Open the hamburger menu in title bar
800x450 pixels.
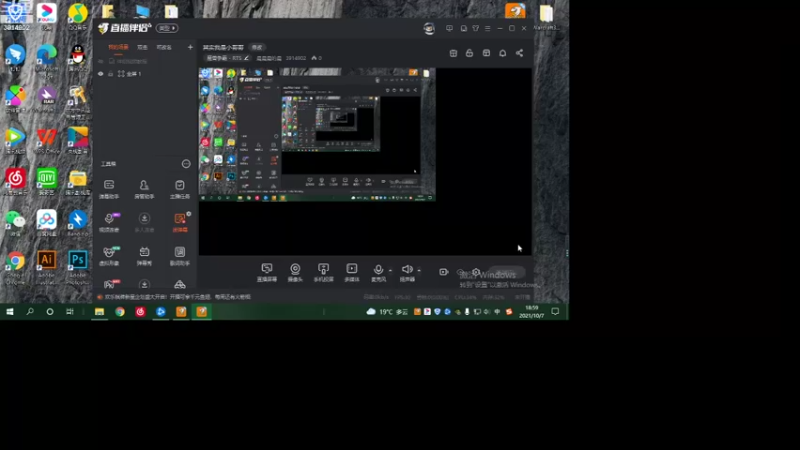click(488, 29)
